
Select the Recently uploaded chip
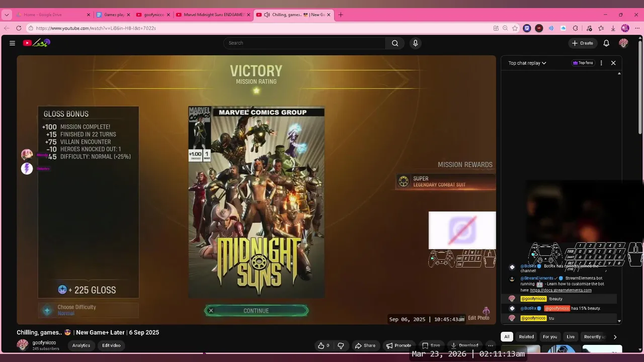[x=594, y=337]
